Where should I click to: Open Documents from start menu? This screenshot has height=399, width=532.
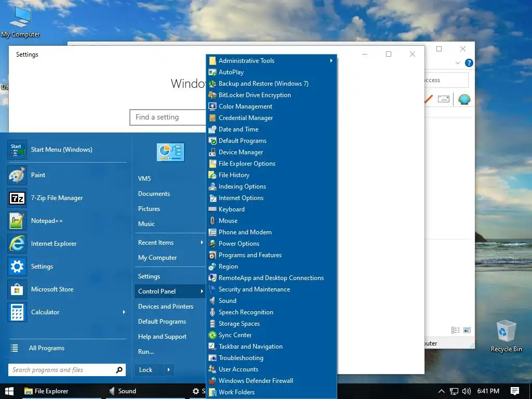coord(170,194)
